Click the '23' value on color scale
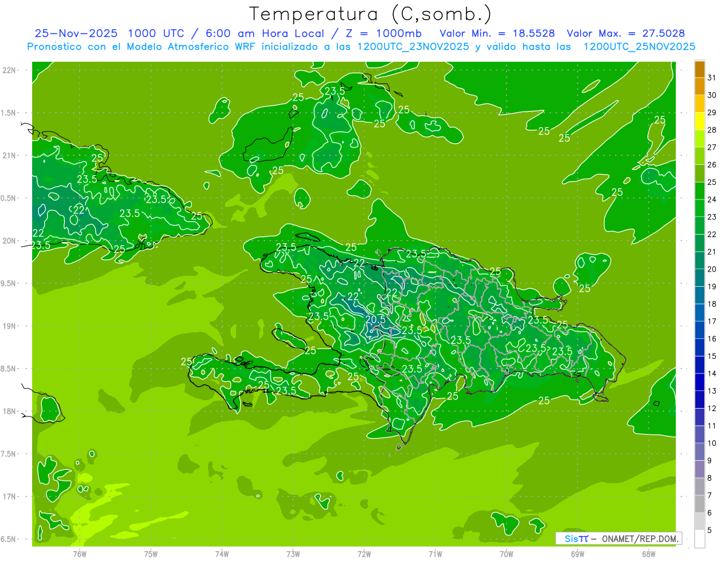This screenshot has height=562, width=728. tap(712, 217)
